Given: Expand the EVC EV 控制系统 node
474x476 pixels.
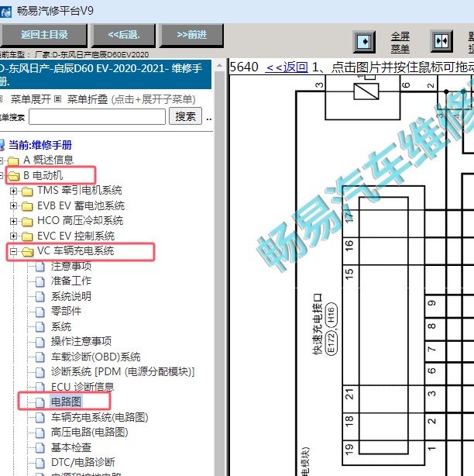Looking at the screenshot, I should [13, 236].
